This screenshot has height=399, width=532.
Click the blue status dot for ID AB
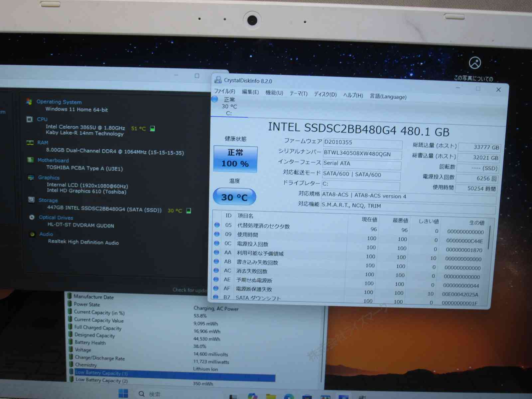point(216,261)
